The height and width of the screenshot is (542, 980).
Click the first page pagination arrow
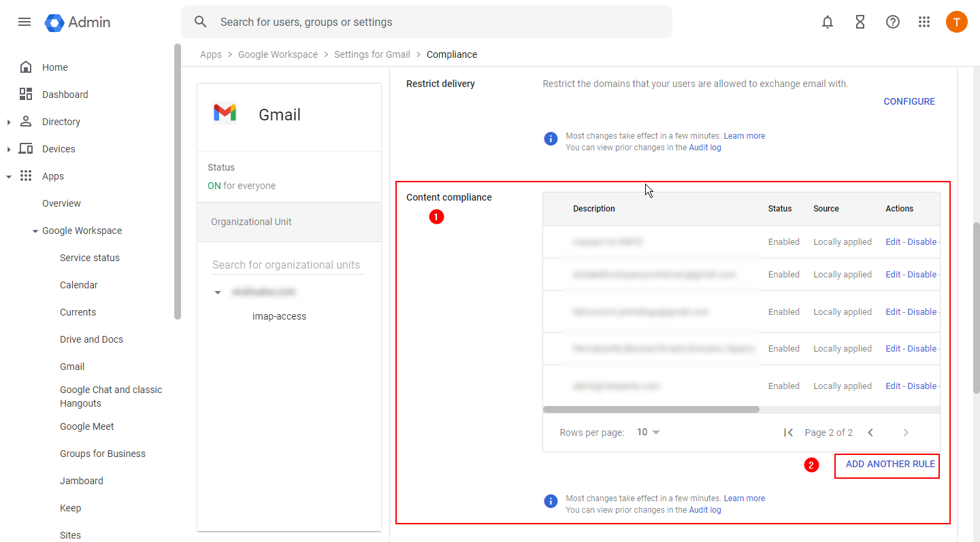[x=788, y=432]
